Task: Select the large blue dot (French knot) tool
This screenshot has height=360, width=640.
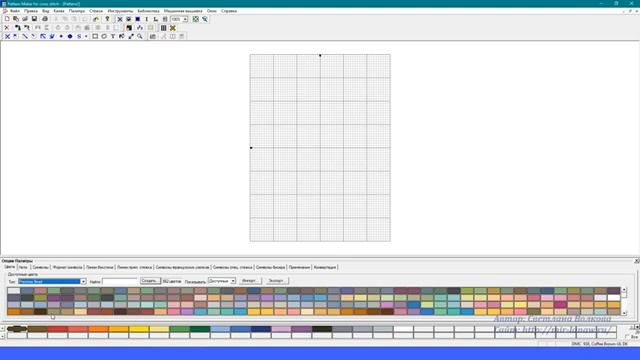Action: [70, 36]
